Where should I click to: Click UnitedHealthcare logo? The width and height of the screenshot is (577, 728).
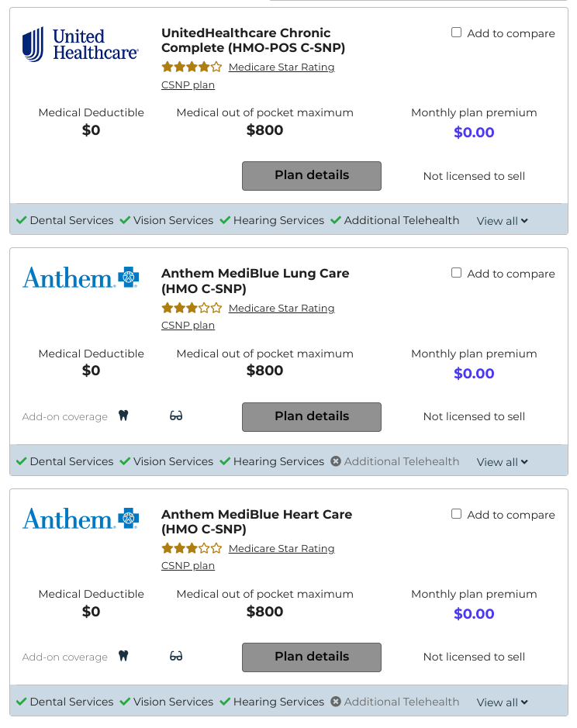[81, 44]
